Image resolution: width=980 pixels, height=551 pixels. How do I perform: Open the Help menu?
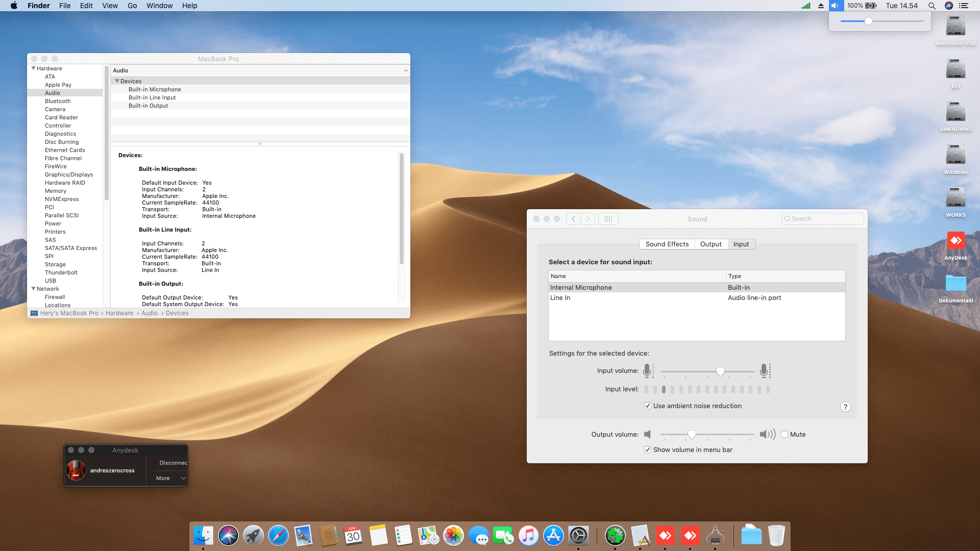click(190, 6)
